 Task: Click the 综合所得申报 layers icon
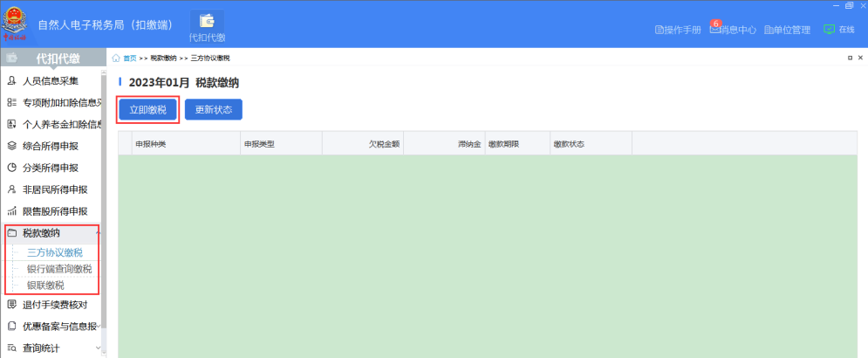tap(11, 147)
